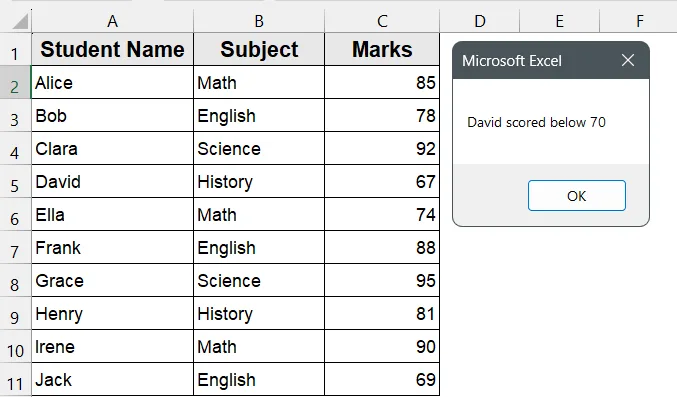Close the Microsoft Excel message box
This screenshot has width=677, height=397.
(628, 60)
